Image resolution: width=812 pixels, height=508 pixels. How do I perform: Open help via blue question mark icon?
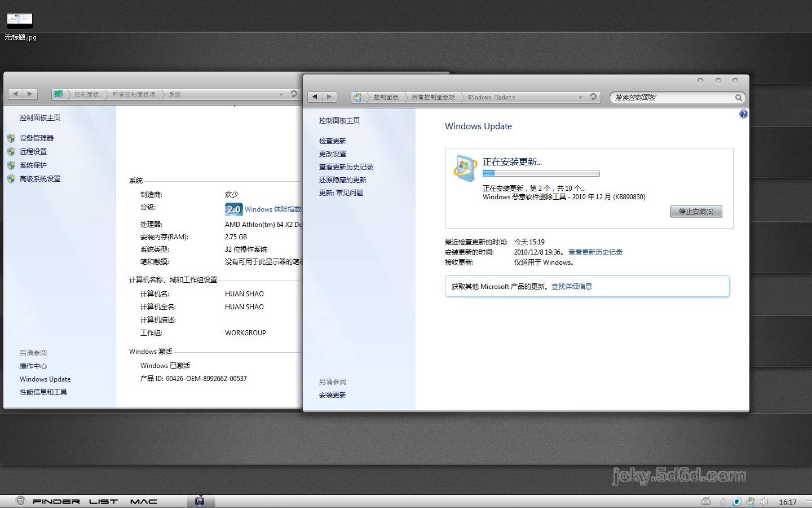(x=744, y=114)
